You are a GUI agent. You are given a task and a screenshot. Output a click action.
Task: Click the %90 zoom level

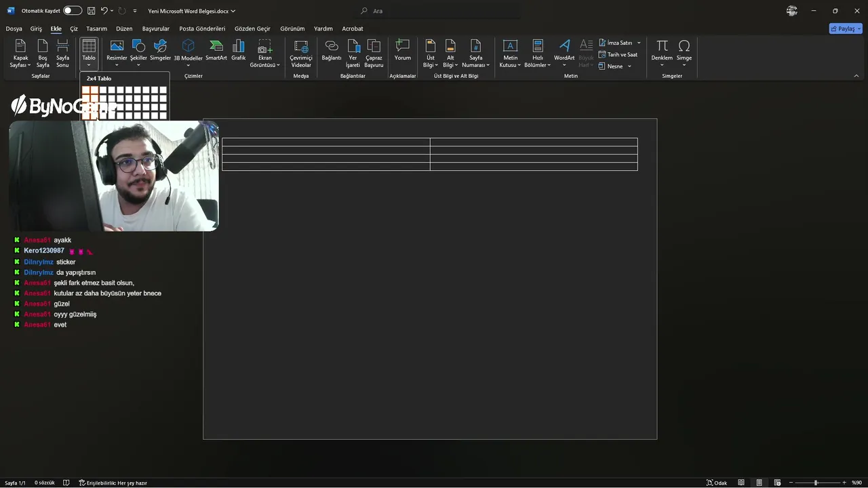pyautogui.click(x=856, y=483)
